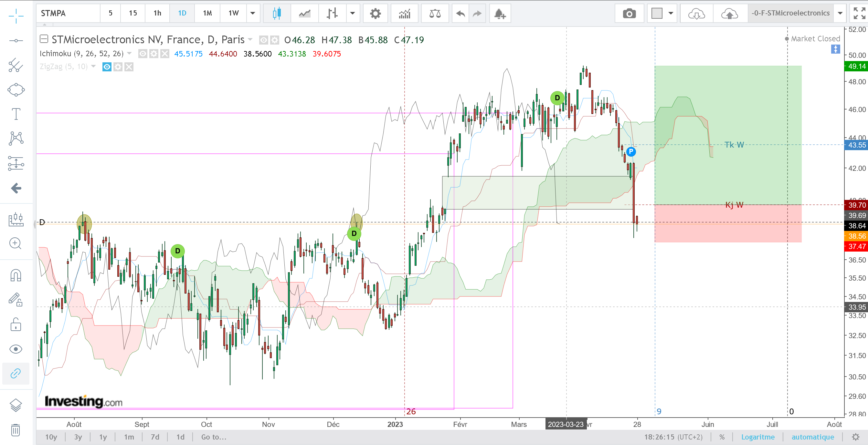868x445 pixels.
Task: Switch to bar chart style
Action: [332, 14]
